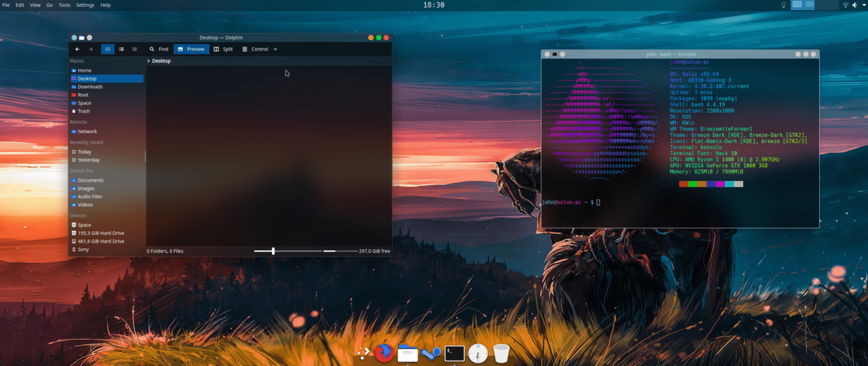The image size is (868, 366).
Task: Open the Wi-Fi network tray icon
Action: [x=846, y=5]
